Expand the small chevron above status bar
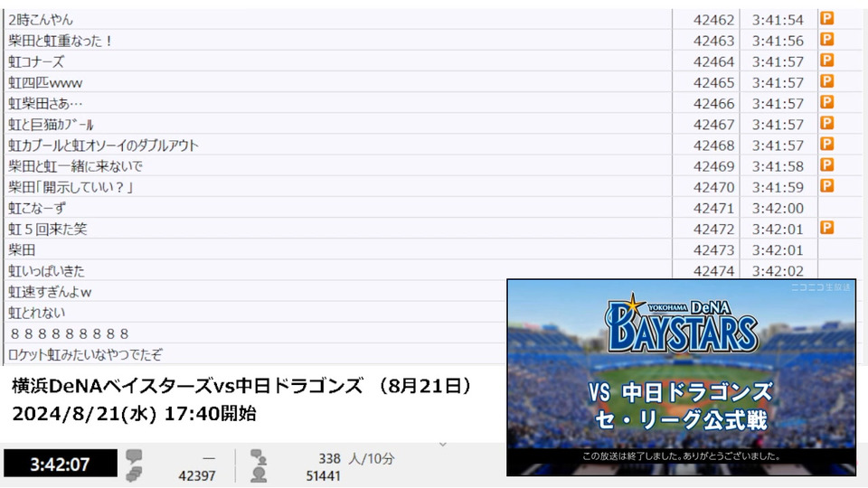The height and width of the screenshot is (488, 868). (x=442, y=445)
